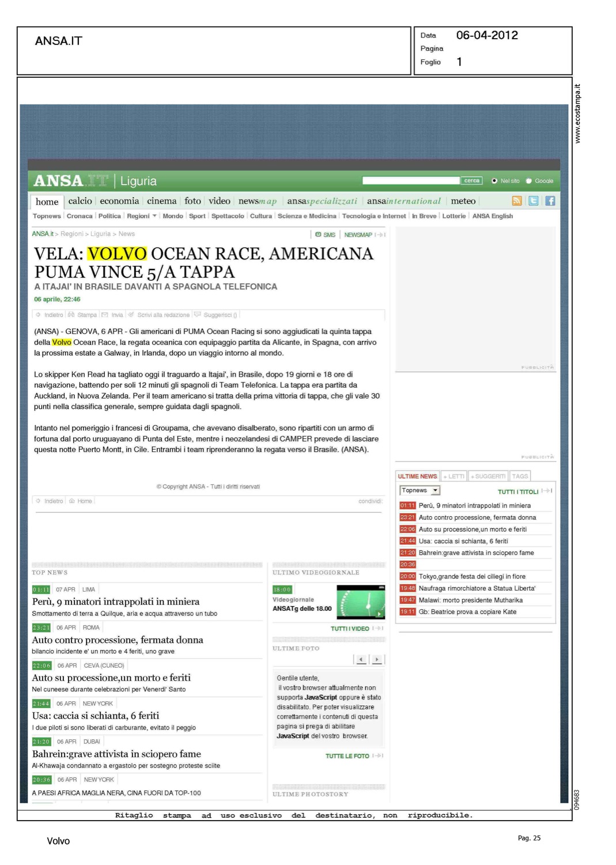
Task: Show previous photo with left arrow
Action: click(361, 659)
